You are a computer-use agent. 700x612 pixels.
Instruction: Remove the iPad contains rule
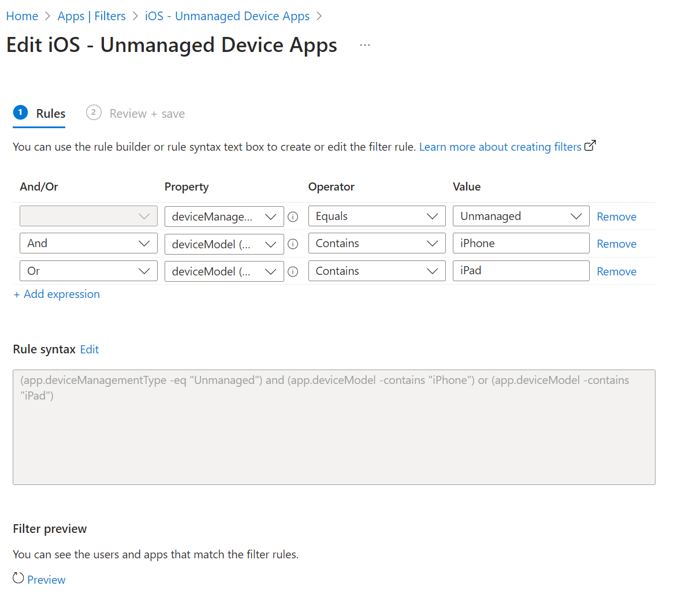click(616, 271)
